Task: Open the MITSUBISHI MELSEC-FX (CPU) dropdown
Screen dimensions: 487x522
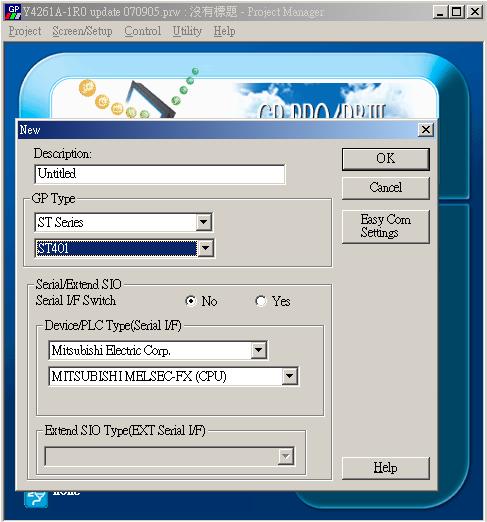Action: click(x=289, y=376)
